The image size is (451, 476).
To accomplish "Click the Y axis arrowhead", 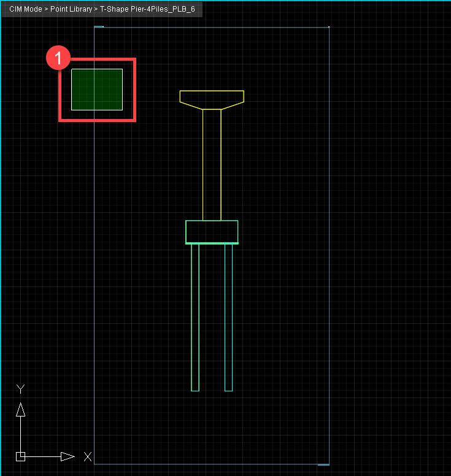I will pyautogui.click(x=20, y=410).
